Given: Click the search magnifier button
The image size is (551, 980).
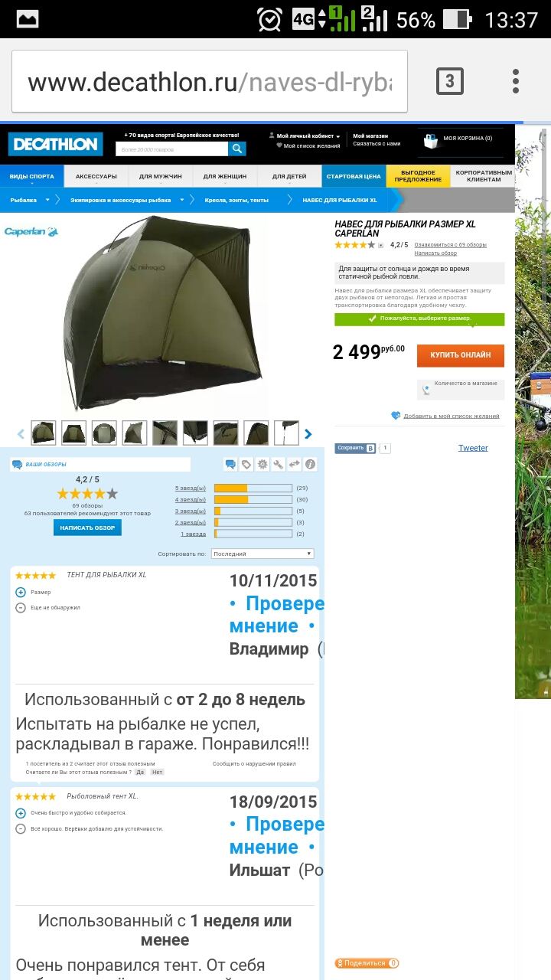Looking at the screenshot, I should (237, 149).
